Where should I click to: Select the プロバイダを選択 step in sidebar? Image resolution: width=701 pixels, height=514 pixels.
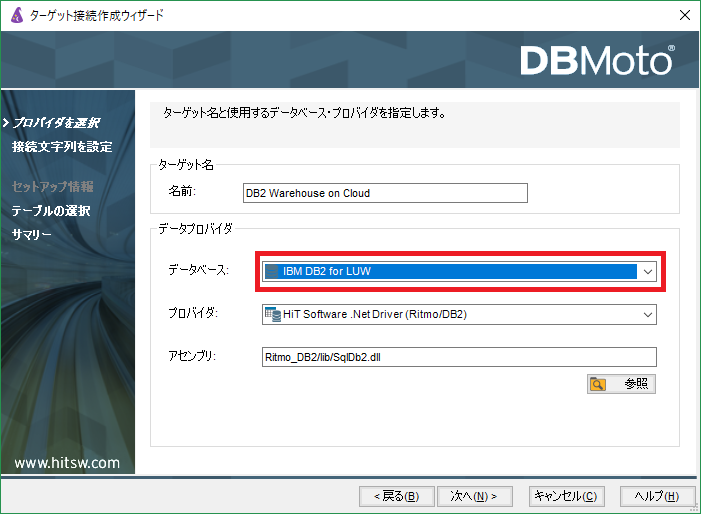tap(56, 122)
